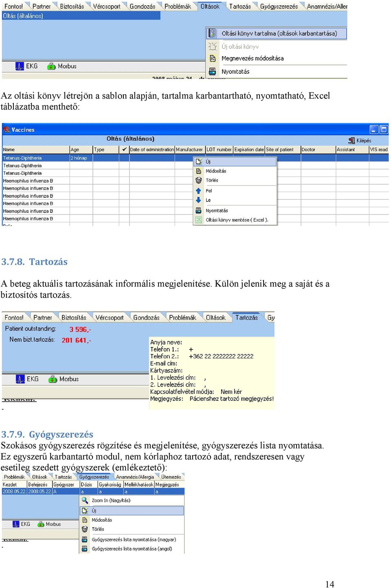Click the Morbus icon under the 'Oltás (általános)' header
This screenshot has width=391, height=588.
[x=51, y=66]
